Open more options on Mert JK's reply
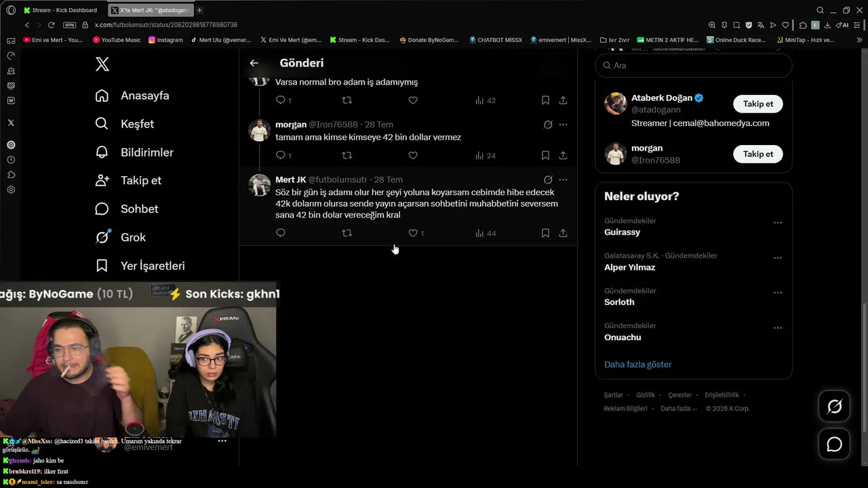Screen dimensions: 868x488 tap(563, 180)
